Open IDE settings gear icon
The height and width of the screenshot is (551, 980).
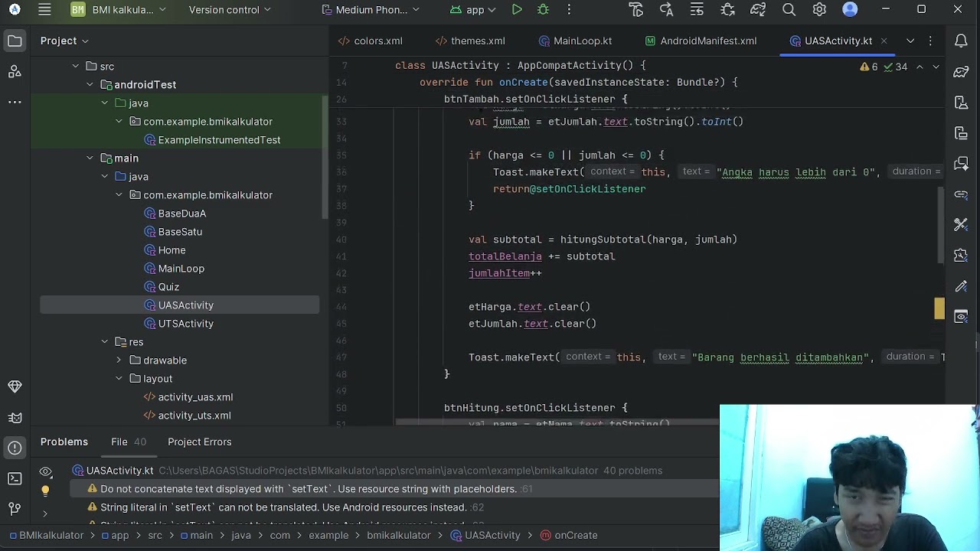(819, 10)
